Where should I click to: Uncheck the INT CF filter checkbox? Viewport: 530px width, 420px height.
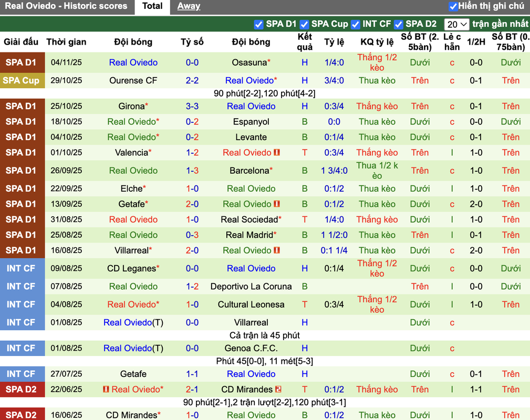pos(355,24)
